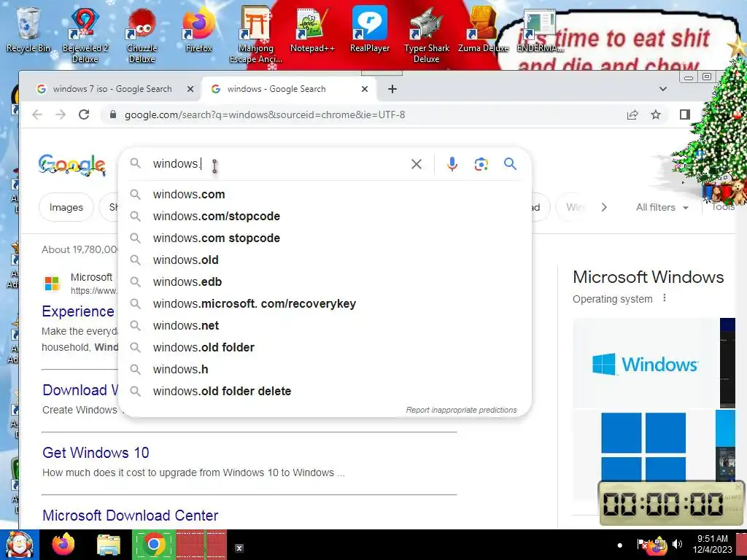Launch the RealPlayer desktop shortcut
The image size is (747, 560).
(369, 29)
